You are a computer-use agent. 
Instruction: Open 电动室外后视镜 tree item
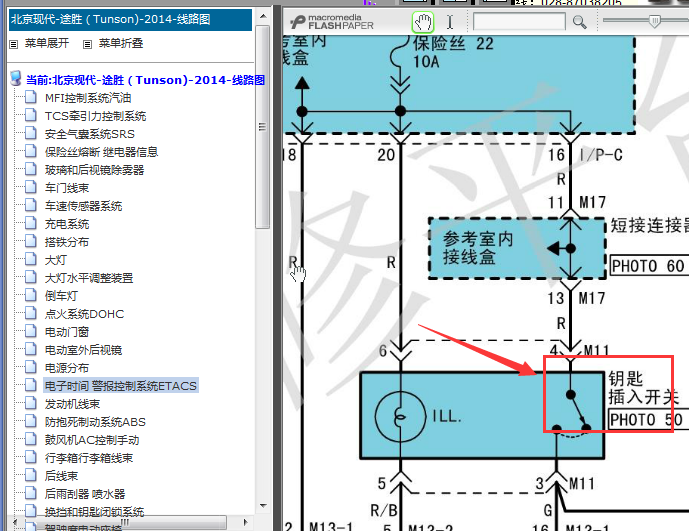[83, 350]
